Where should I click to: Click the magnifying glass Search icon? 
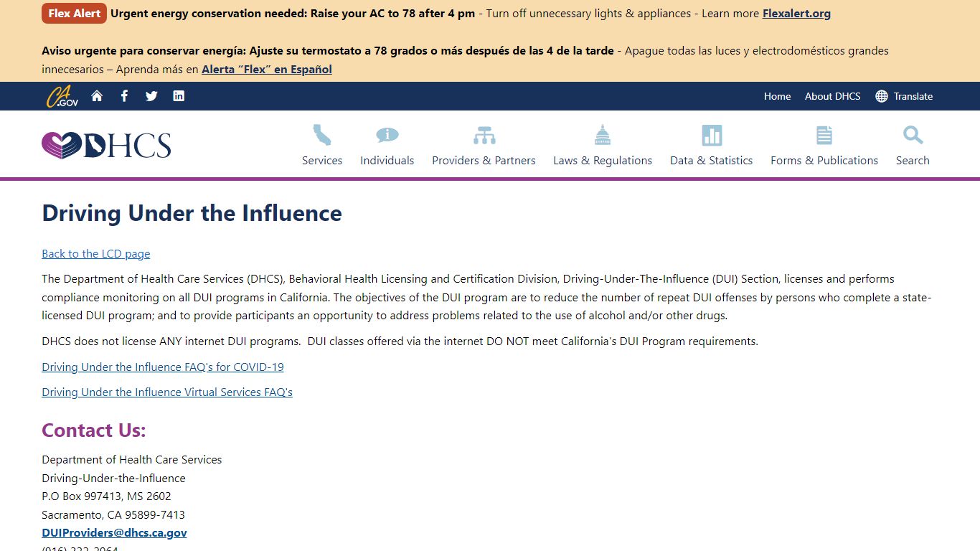tap(913, 135)
